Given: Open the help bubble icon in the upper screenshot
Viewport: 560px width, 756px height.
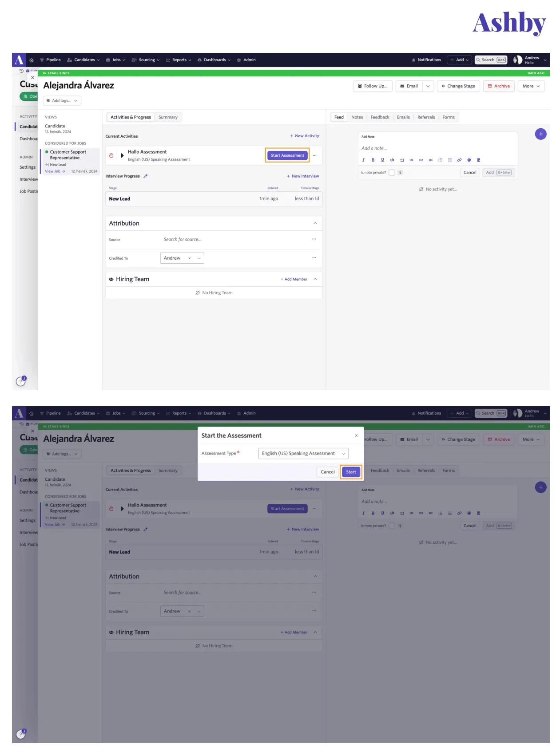Looking at the screenshot, I should point(21,381).
